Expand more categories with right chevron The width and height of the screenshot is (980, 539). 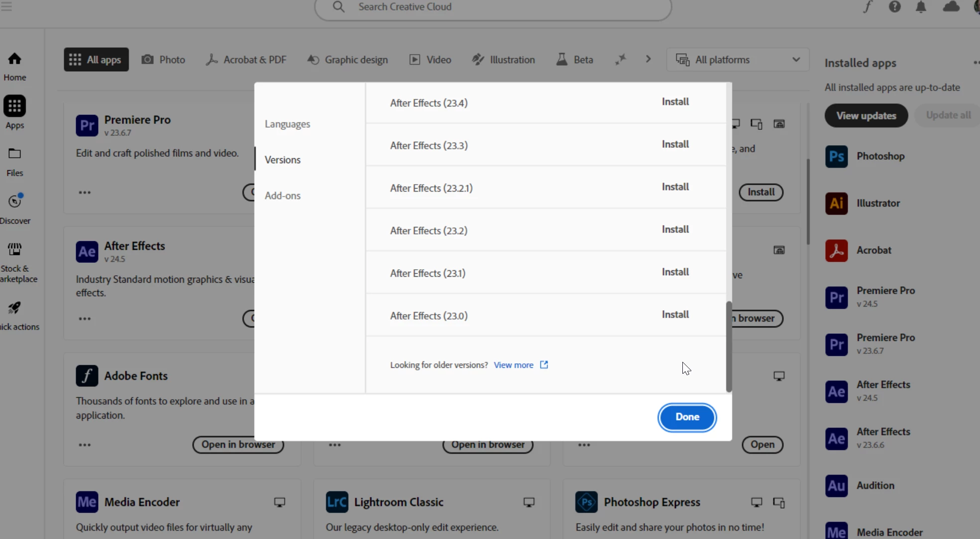point(648,59)
